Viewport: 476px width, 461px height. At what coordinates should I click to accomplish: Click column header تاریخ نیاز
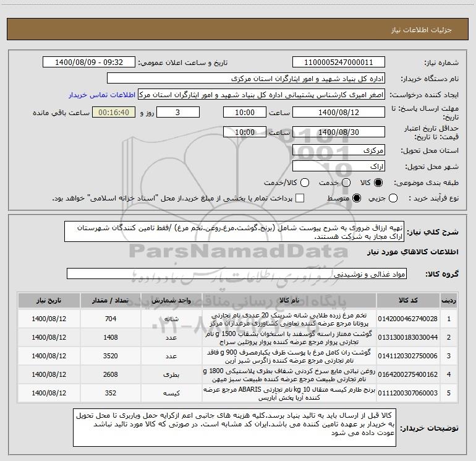point(49,301)
